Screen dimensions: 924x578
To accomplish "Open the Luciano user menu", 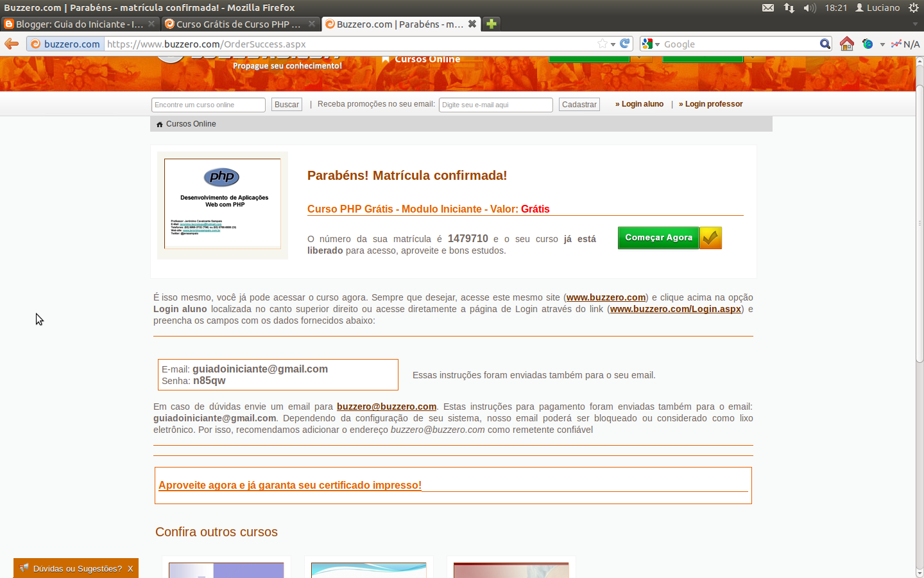I will tap(878, 8).
